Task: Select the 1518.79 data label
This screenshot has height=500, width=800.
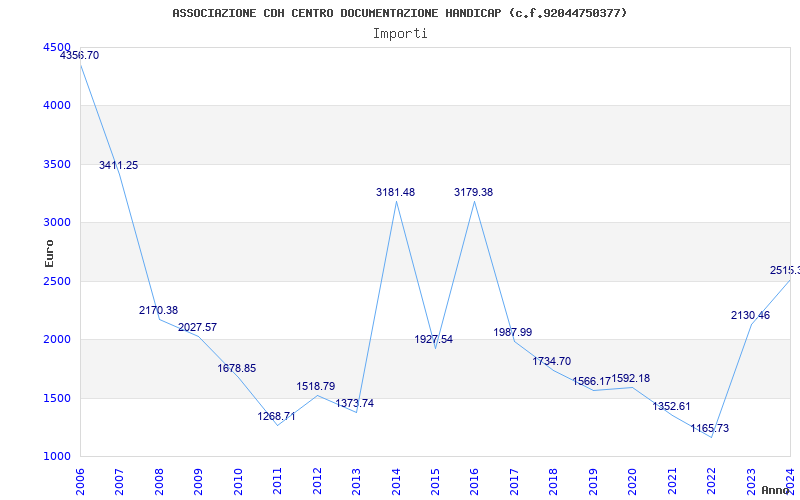Action: coord(316,386)
